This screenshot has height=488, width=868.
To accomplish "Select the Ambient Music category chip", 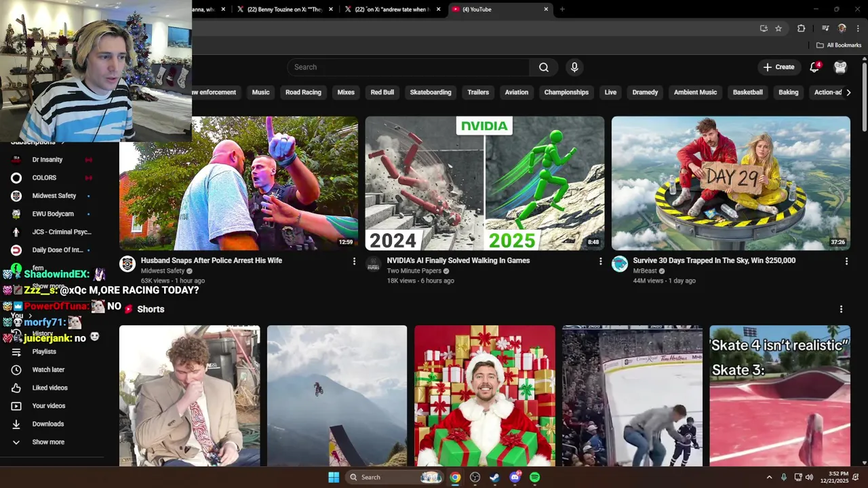I will (x=695, y=92).
